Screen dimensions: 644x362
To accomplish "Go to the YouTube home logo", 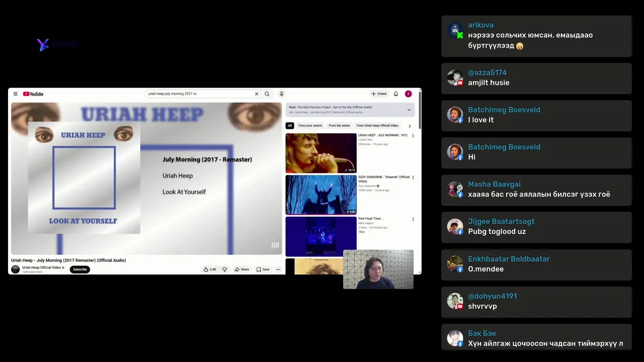I will 33,94.
